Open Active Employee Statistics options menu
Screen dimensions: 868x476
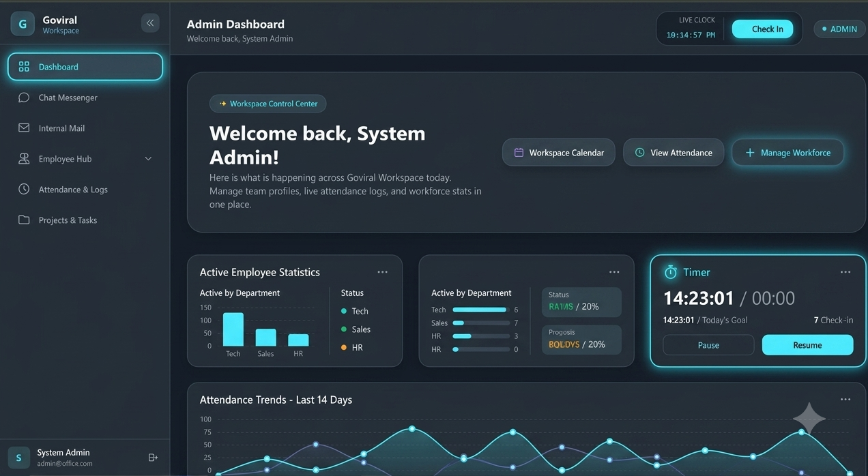pyautogui.click(x=383, y=272)
